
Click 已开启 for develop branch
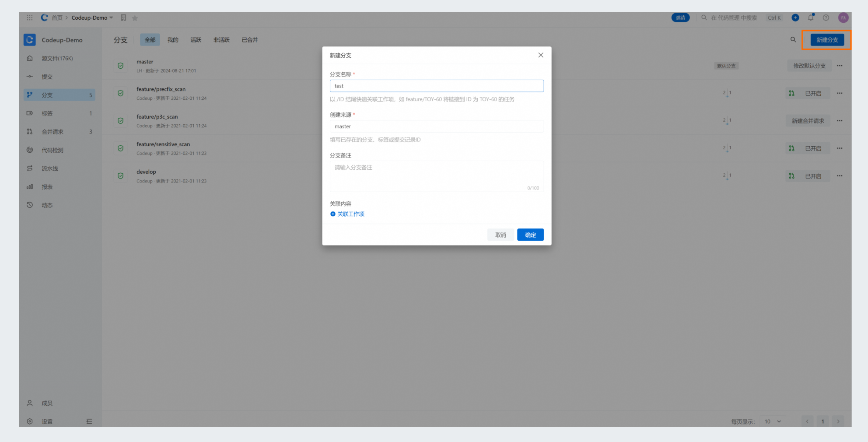pyautogui.click(x=808, y=176)
